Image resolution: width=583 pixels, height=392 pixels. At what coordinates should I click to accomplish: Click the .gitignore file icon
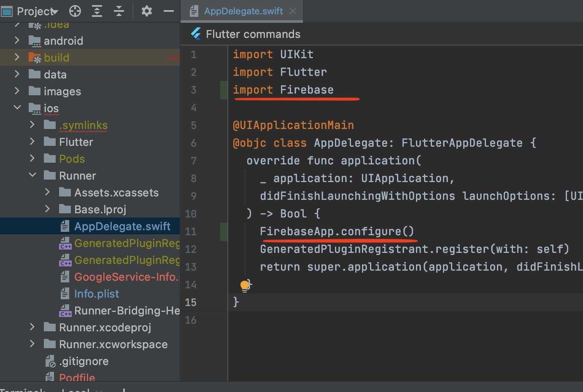(x=50, y=361)
